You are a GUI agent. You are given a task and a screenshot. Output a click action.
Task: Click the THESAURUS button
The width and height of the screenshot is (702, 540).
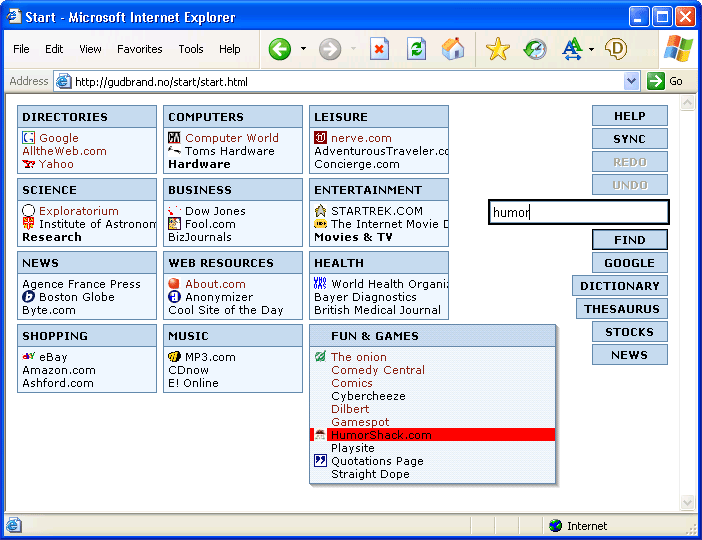click(621, 309)
